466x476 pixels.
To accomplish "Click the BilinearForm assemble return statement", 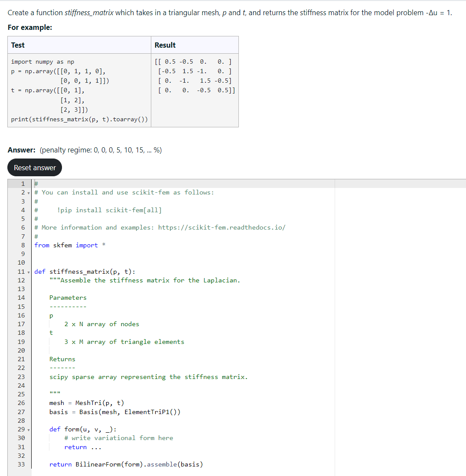I will [127, 464].
